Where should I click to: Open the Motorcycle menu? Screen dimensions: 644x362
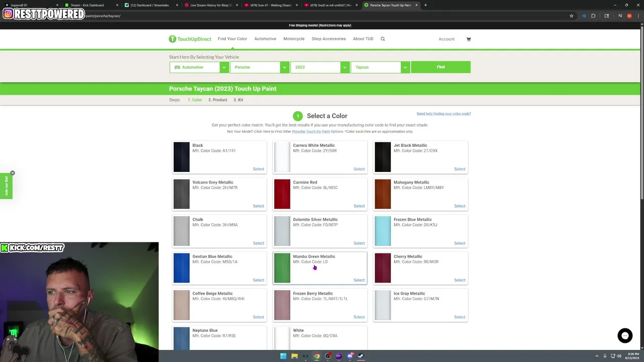[294, 39]
